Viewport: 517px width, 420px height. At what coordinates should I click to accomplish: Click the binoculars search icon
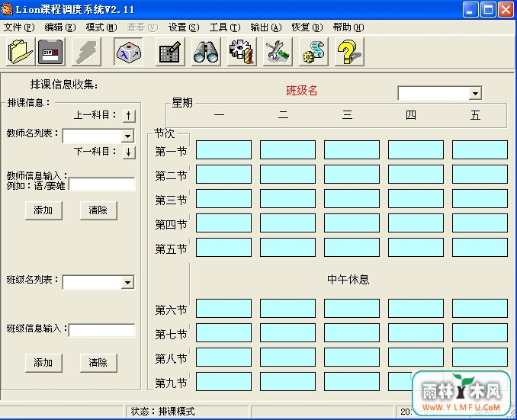pos(206,52)
